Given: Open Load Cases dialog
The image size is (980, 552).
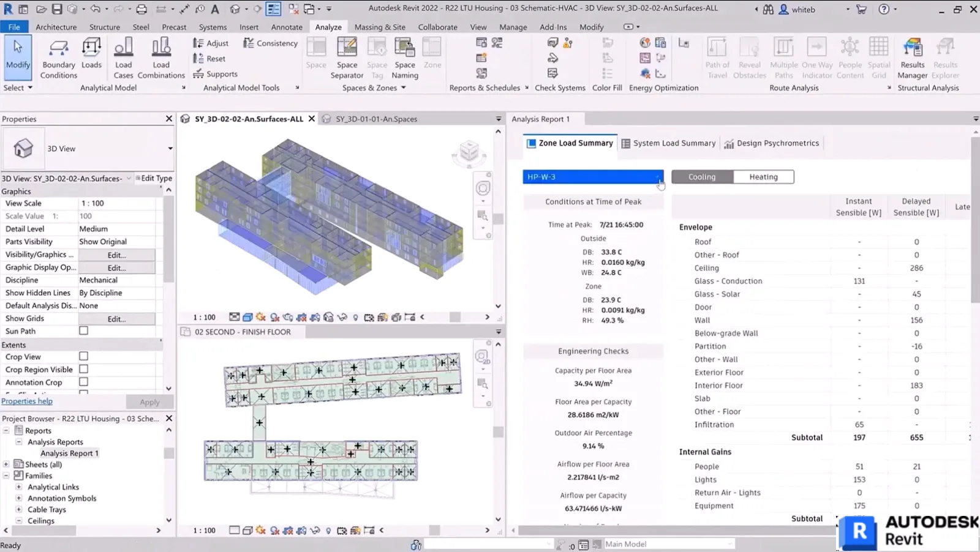Looking at the screenshot, I should pos(123,59).
